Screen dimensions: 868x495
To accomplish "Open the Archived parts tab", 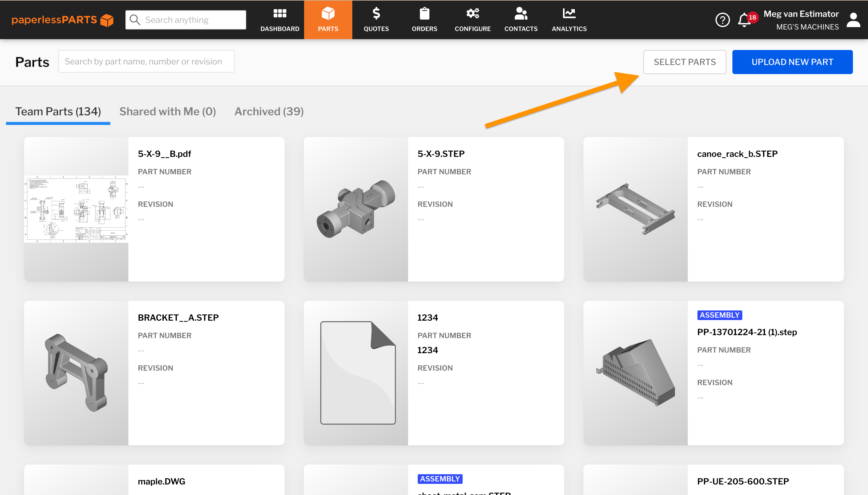I will tap(269, 111).
